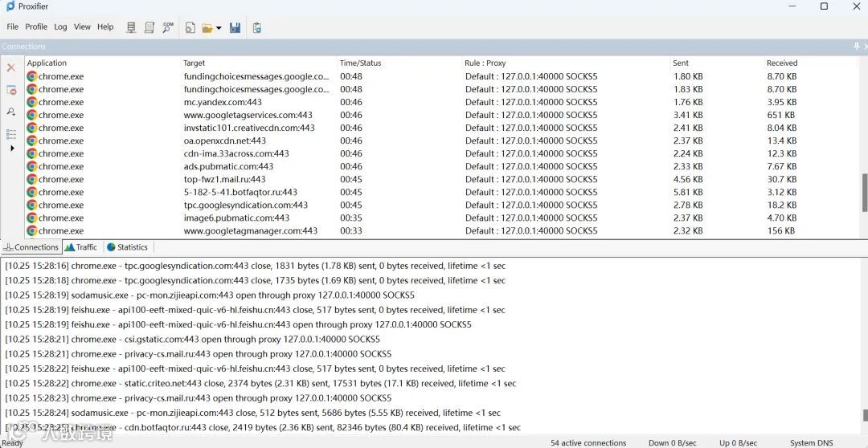Open the Log menu
868x448 pixels.
click(x=60, y=26)
